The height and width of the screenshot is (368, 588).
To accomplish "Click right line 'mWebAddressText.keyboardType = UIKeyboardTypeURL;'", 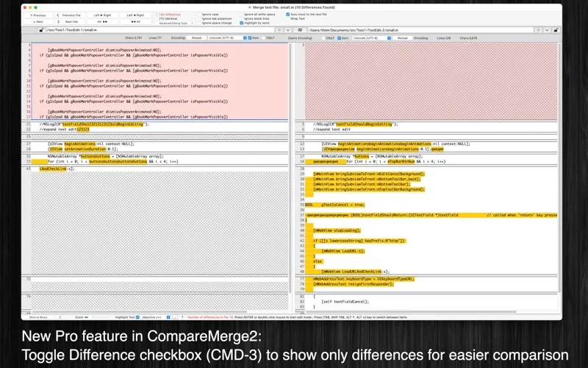I will click(x=364, y=279).
